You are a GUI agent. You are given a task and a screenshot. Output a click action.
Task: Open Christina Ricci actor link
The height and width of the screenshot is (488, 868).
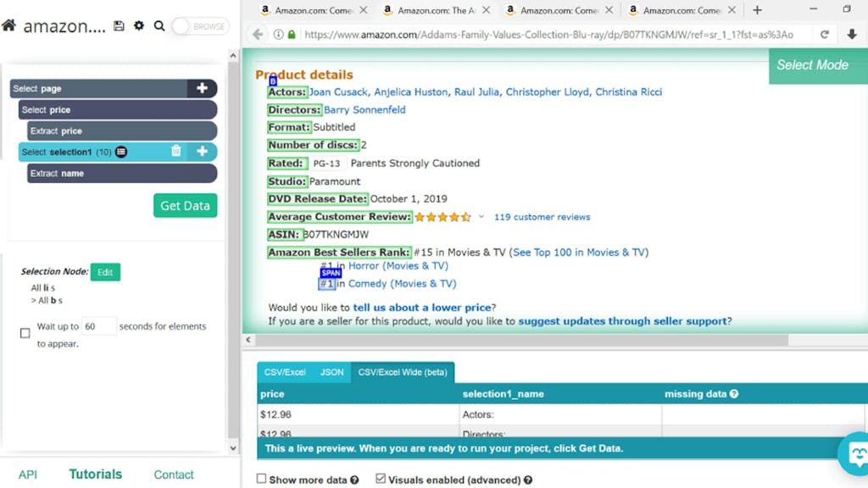629,91
